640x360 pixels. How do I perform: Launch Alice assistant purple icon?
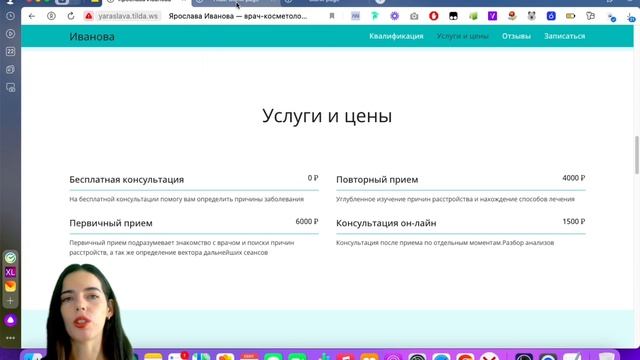11,320
